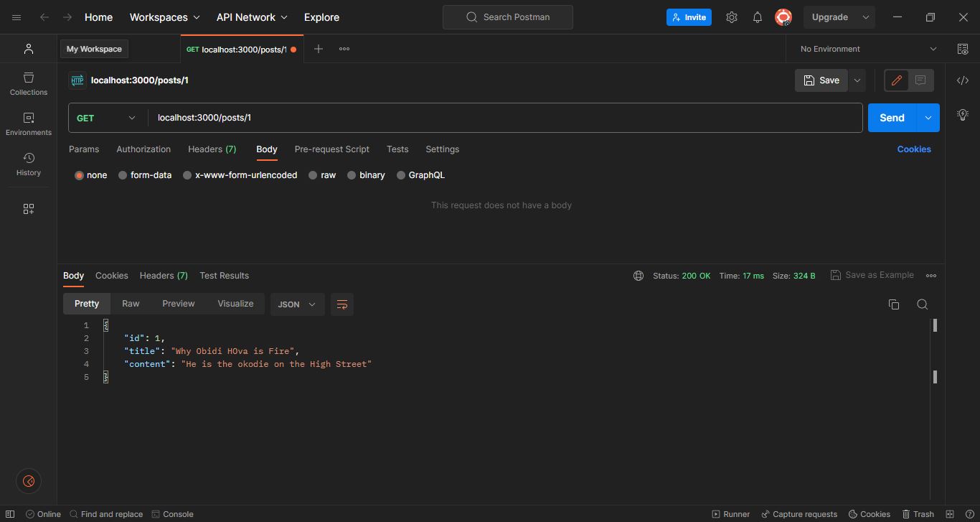Open the GET method dropdown

coord(106,118)
